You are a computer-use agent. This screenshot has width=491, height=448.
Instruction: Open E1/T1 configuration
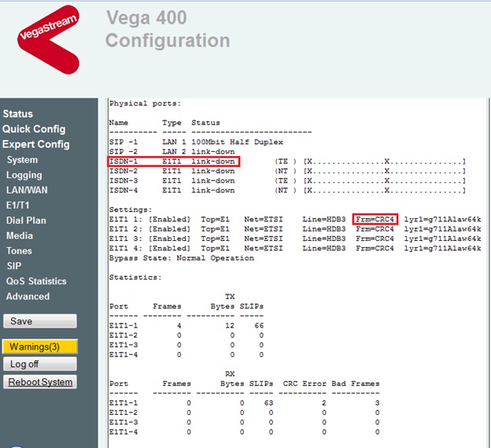[x=18, y=205]
